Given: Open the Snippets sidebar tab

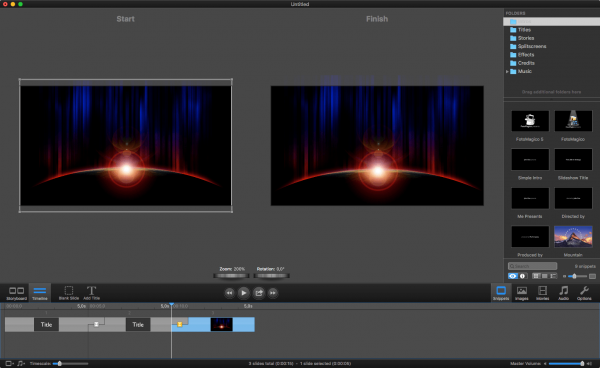Looking at the screenshot, I should tap(501, 293).
